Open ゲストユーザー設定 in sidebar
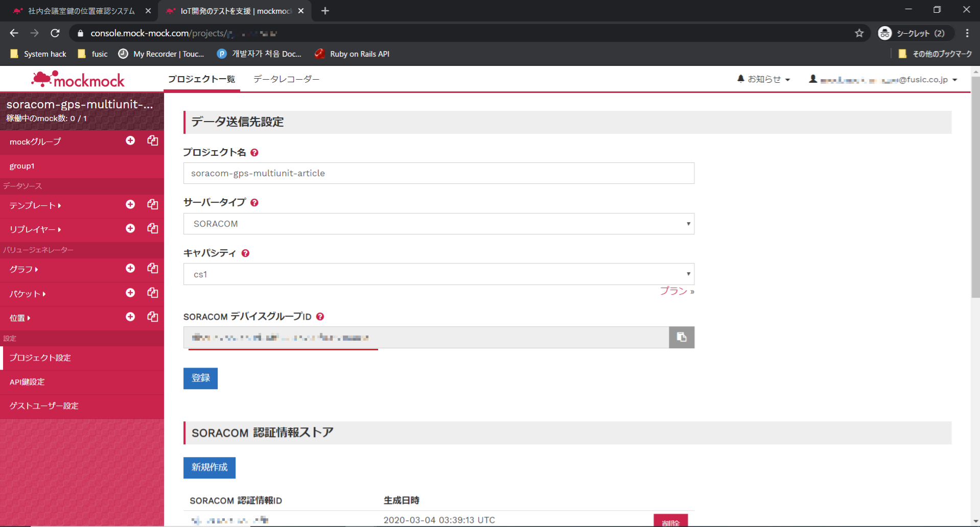Viewport: 980px width, 527px height. pyautogui.click(x=44, y=406)
